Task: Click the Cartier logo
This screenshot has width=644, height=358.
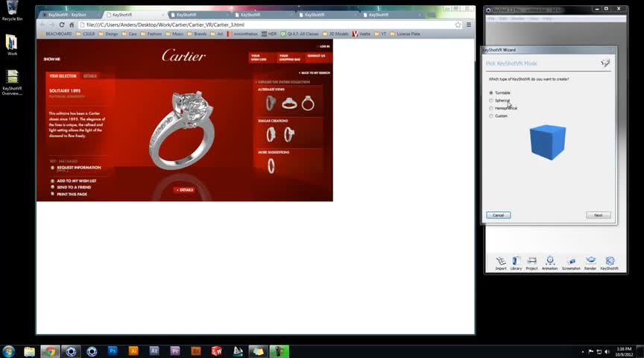Action: coord(183,55)
